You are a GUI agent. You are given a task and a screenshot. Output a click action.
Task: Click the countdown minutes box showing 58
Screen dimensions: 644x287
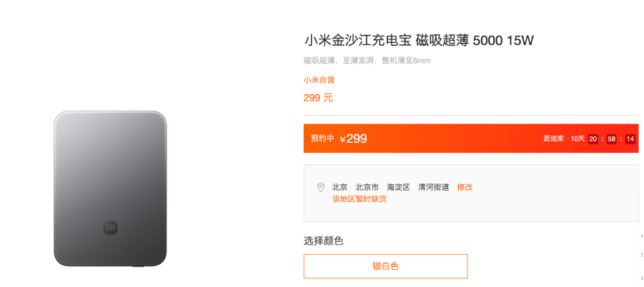pos(612,139)
